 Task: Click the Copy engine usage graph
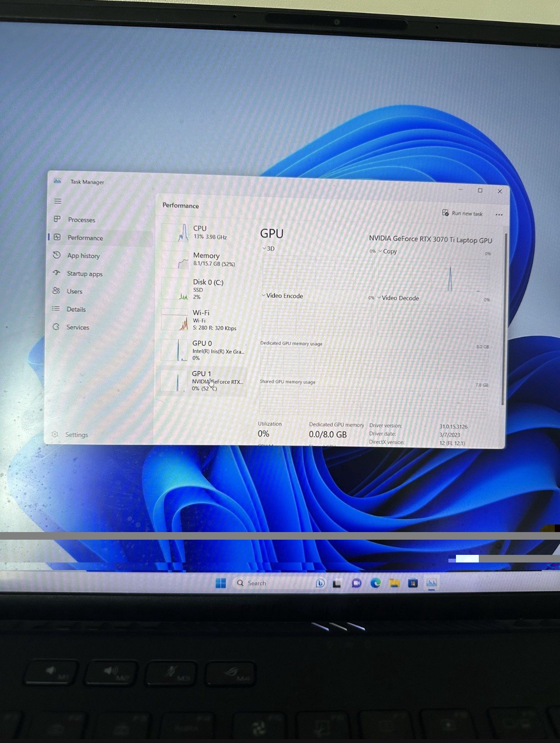click(x=432, y=275)
